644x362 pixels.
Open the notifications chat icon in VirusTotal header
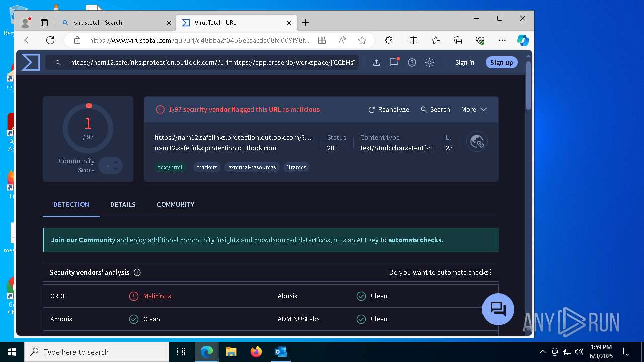tap(394, 62)
